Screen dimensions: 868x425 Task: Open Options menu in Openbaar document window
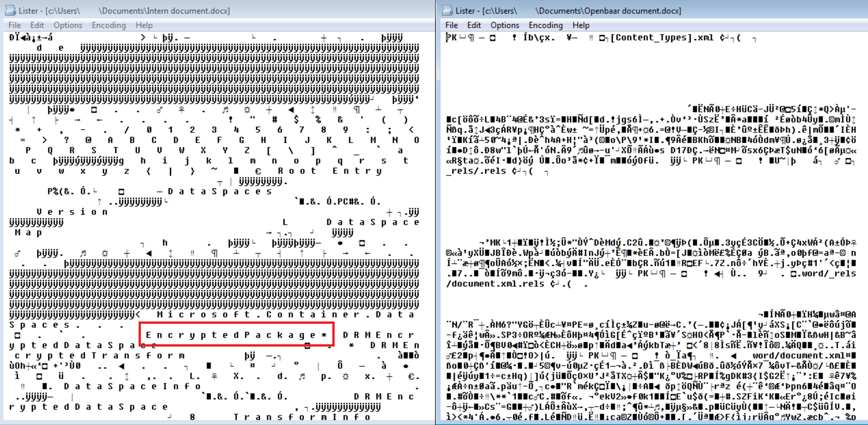[505, 25]
